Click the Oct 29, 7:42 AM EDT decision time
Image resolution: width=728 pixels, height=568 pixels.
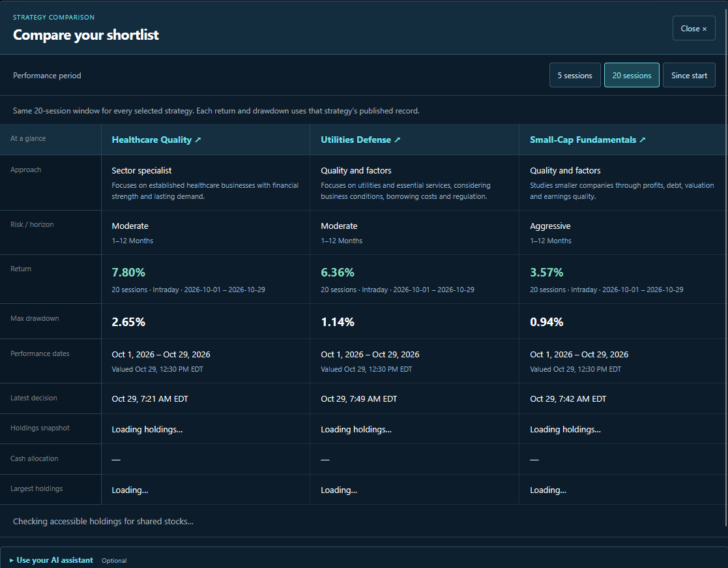tap(568, 399)
